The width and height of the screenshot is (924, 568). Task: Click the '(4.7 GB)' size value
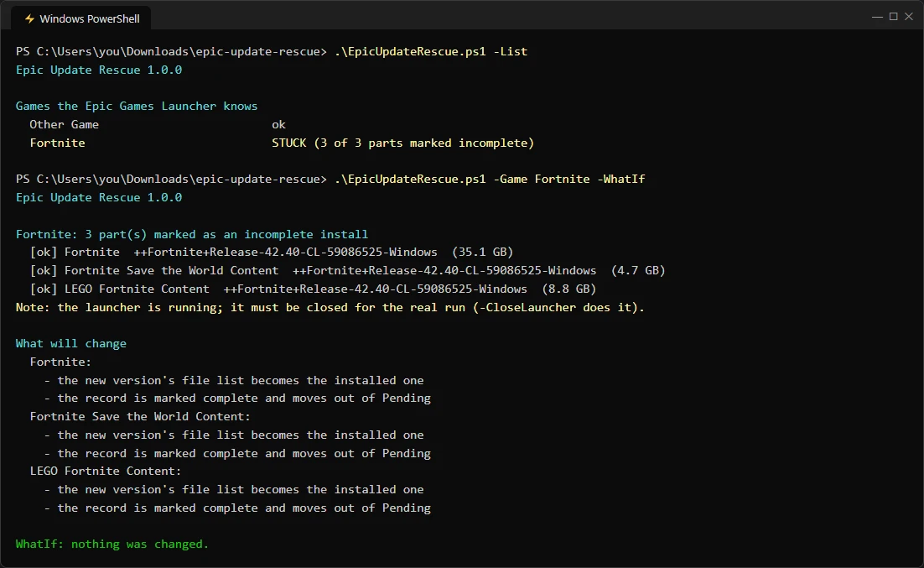click(x=638, y=270)
